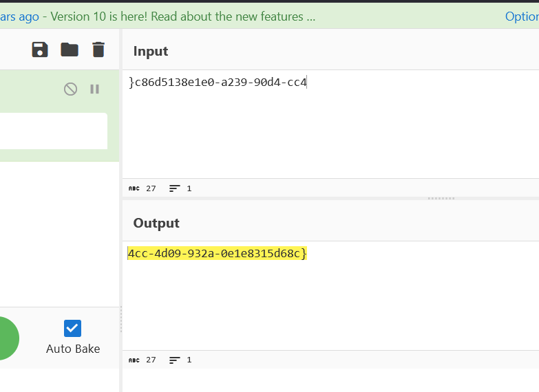Load a recipe via the folder icon
The width and height of the screenshot is (539, 392).
70,50
